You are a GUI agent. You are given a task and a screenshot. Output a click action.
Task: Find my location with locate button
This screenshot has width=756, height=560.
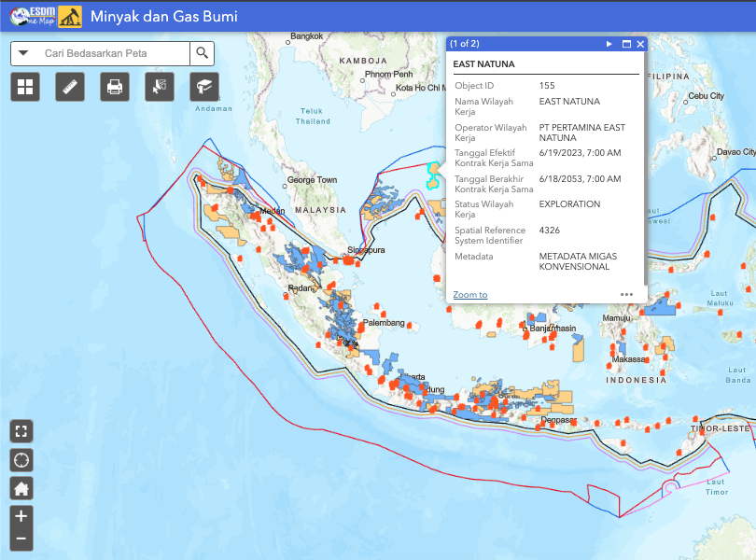[21, 460]
